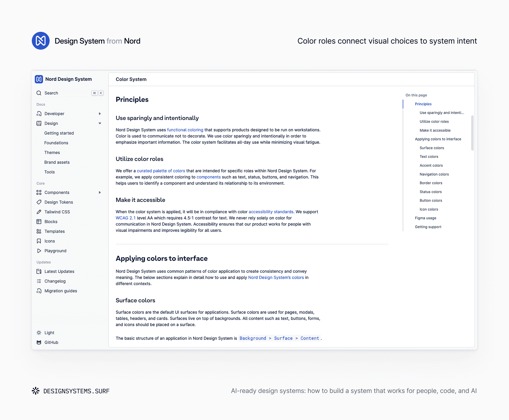
Task: Click the GitHub cat icon
Action: [39, 342]
